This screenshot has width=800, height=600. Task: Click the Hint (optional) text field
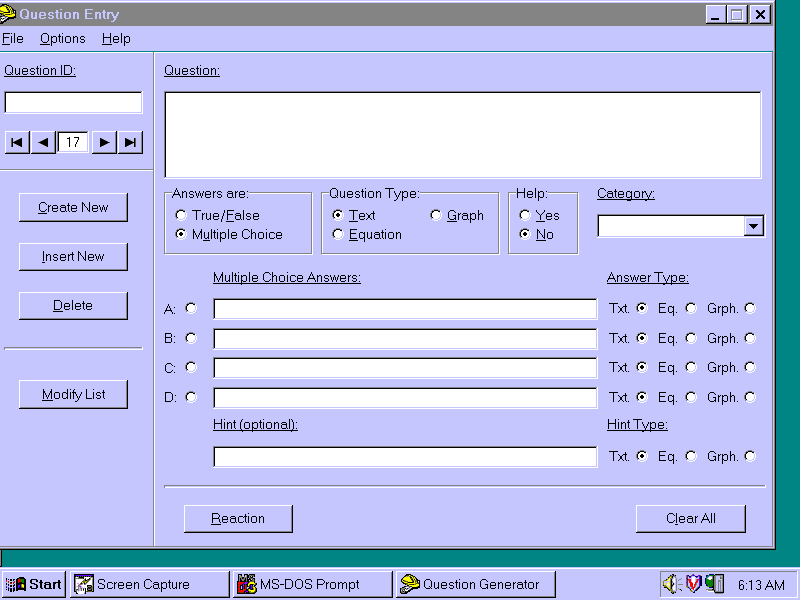pyautogui.click(x=405, y=457)
